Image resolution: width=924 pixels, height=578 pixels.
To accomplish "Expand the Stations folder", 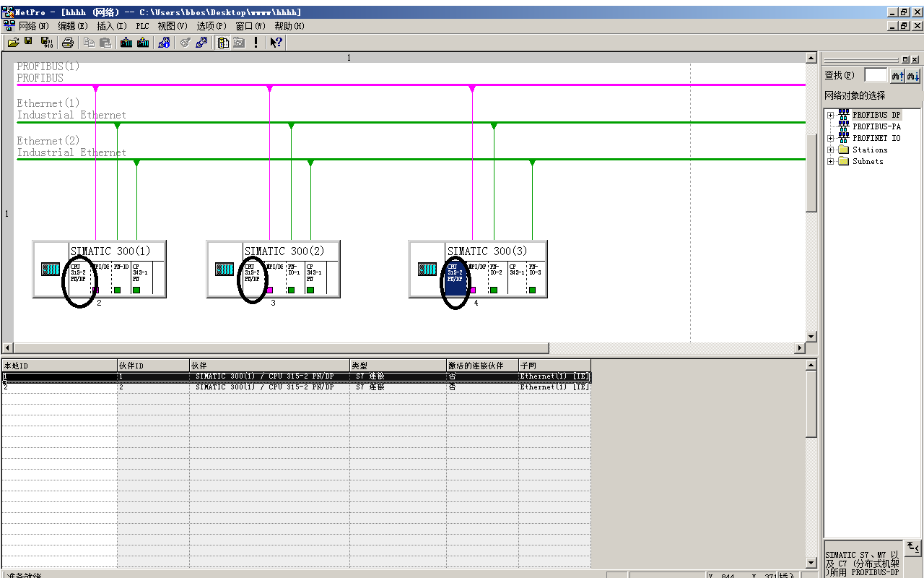I will 830,150.
